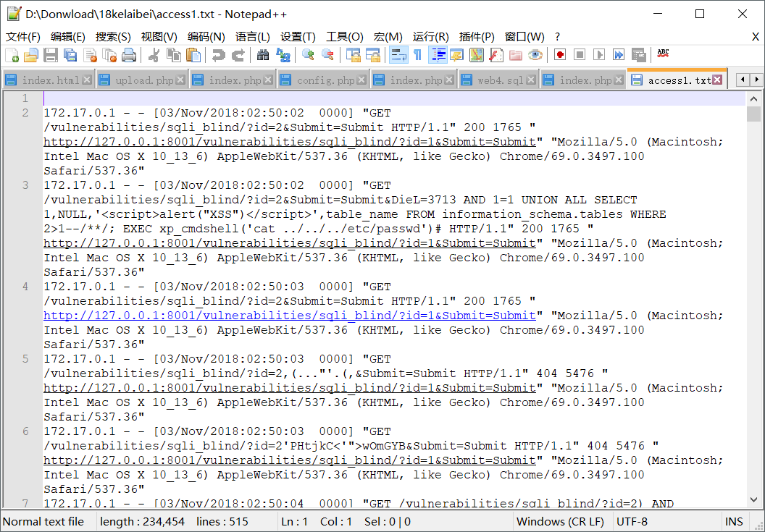Open user defined language dialog icon
This screenshot has width=765, height=532.
(x=457, y=55)
